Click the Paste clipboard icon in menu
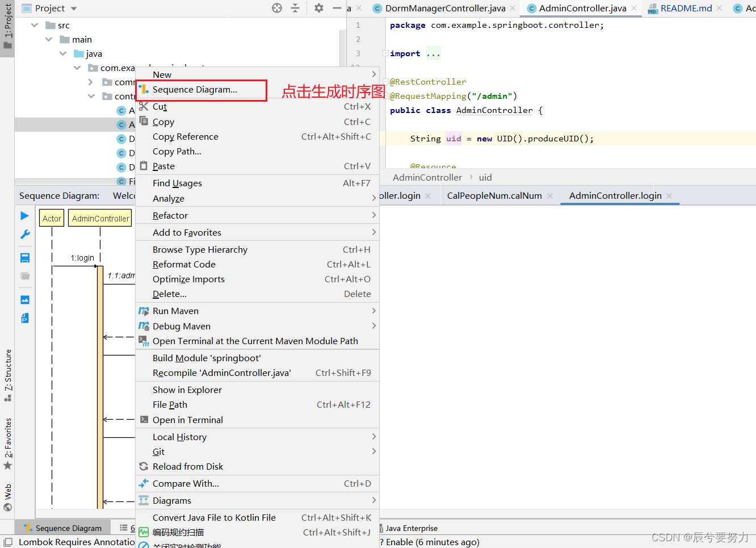Screen dimensions: 756x548 point(144,166)
